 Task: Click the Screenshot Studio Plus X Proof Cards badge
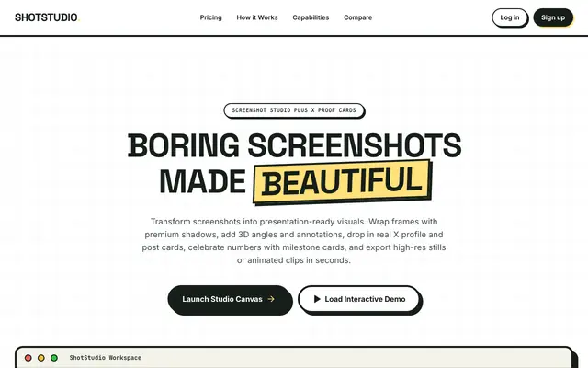pos(294,110)
